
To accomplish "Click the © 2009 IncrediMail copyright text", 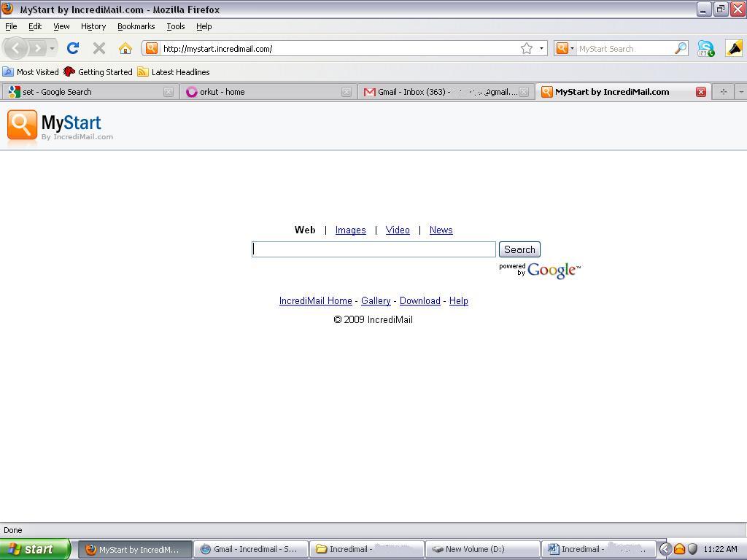I will click(x=373, y=320).
